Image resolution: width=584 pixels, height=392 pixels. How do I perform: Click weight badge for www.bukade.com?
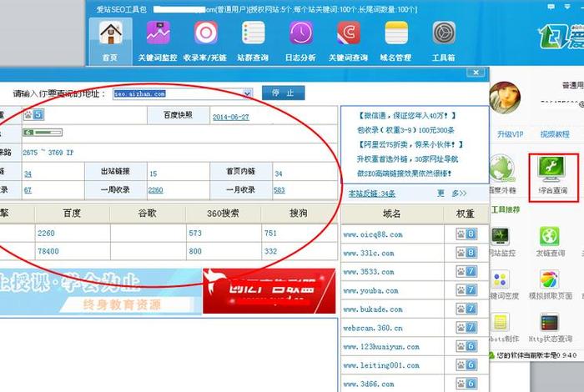(x=466, y=309)
